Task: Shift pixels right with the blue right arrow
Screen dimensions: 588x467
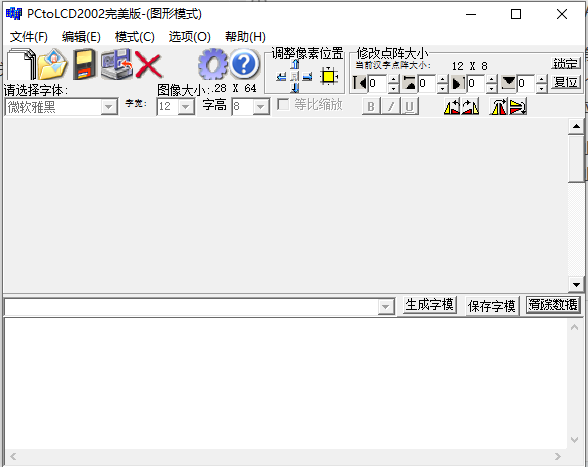Action: pyautogui.click(x=308, y=77)
